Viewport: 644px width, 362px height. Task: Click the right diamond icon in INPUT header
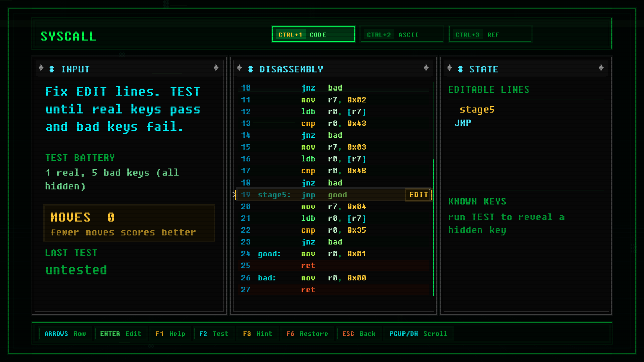click(216, 68)
